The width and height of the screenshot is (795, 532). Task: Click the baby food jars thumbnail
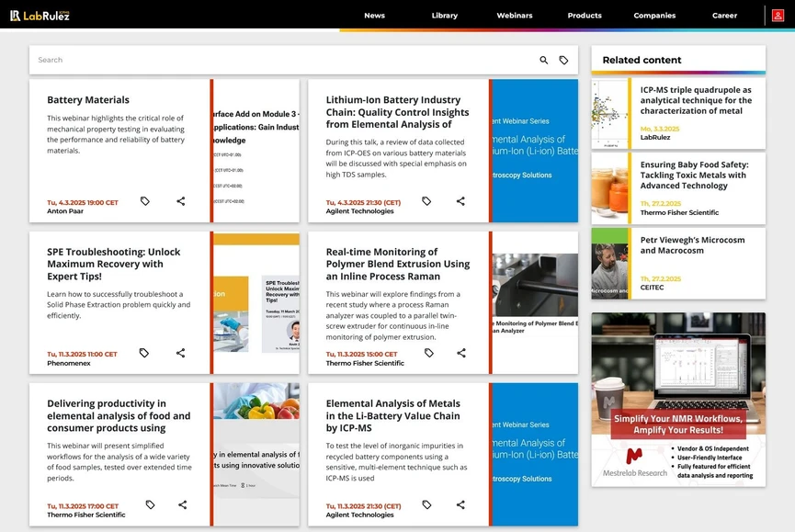[609, 188]
